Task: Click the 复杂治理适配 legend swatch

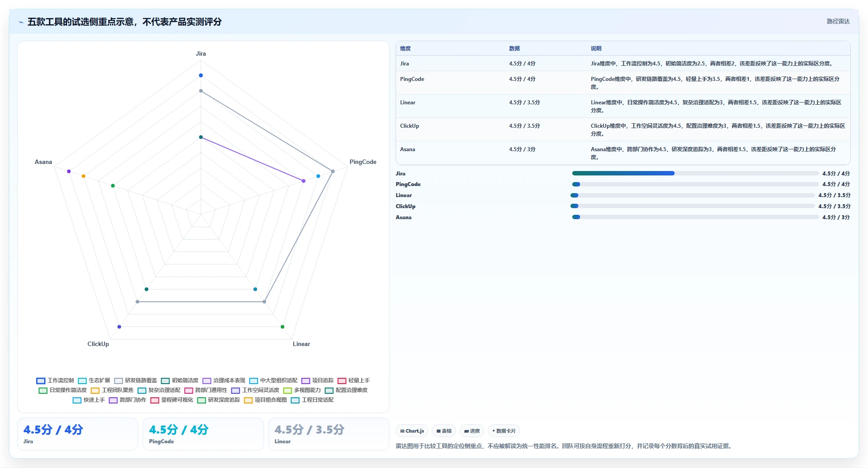Action: pyautogui.click(x=142, y=390)
